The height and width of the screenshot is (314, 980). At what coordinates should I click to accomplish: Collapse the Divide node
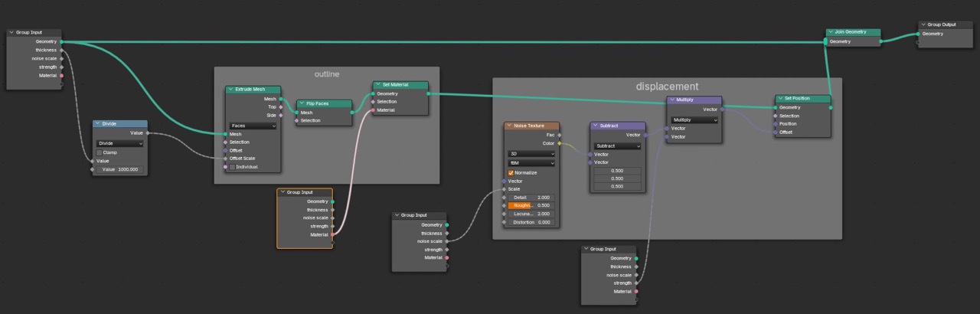click(x=98, y=123)
